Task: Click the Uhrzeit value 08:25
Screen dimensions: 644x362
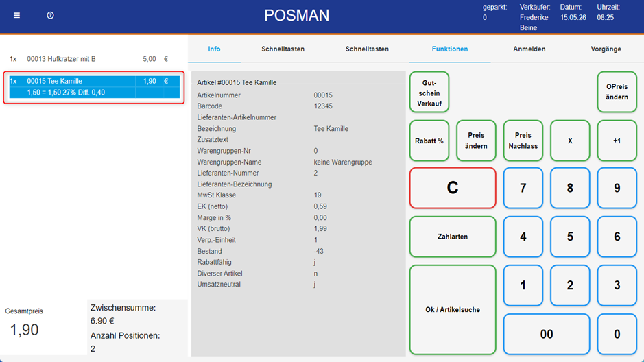Action: tap(606, 18)
